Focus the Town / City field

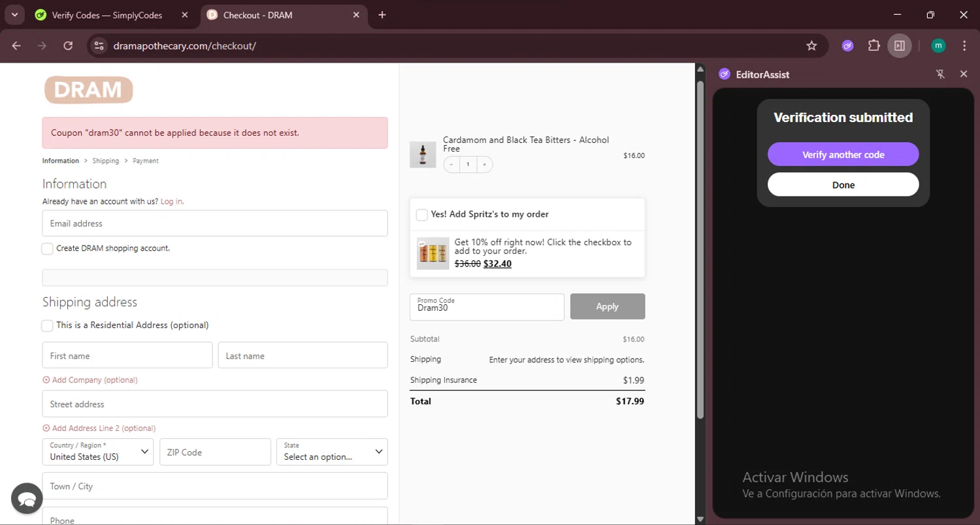tap(215, 486)
